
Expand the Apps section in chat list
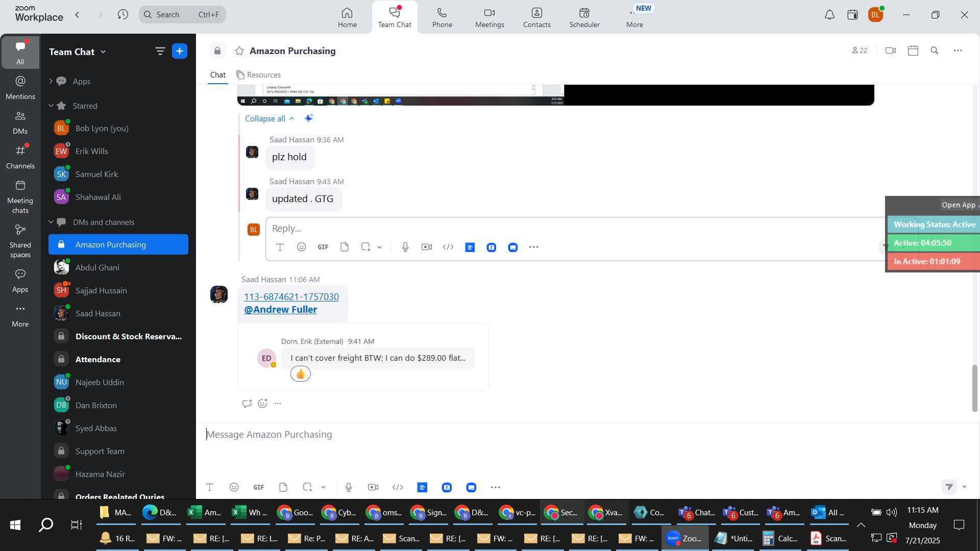pyautogui.click(x=51, y=81)
